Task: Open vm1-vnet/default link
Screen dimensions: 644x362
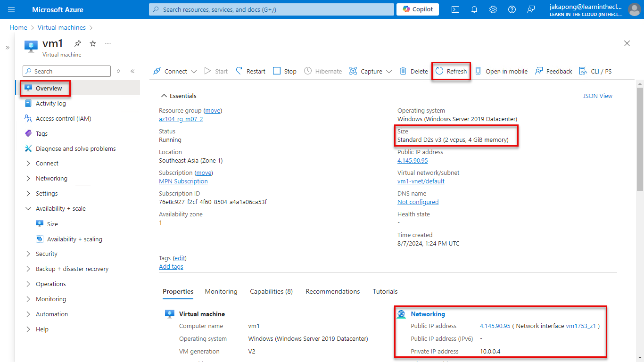Action: click(421, 181)
